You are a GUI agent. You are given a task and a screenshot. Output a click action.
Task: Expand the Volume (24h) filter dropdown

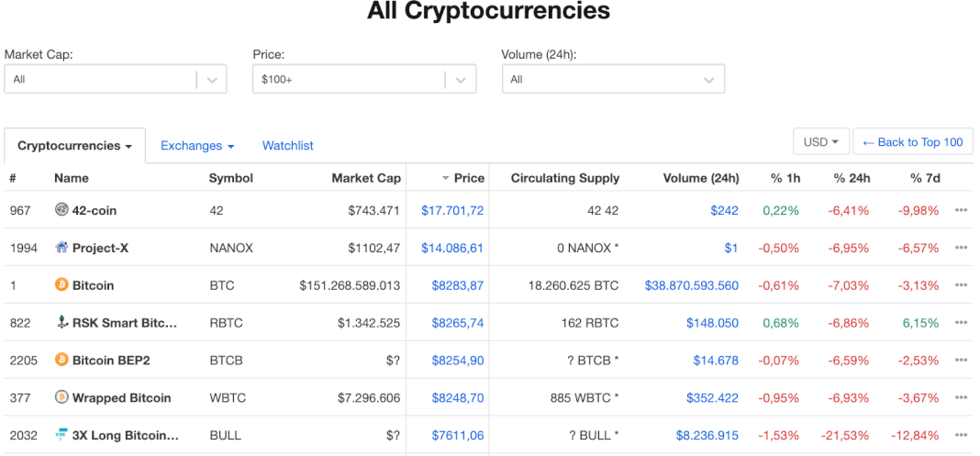pyautogui.click(x=613, y=79)
